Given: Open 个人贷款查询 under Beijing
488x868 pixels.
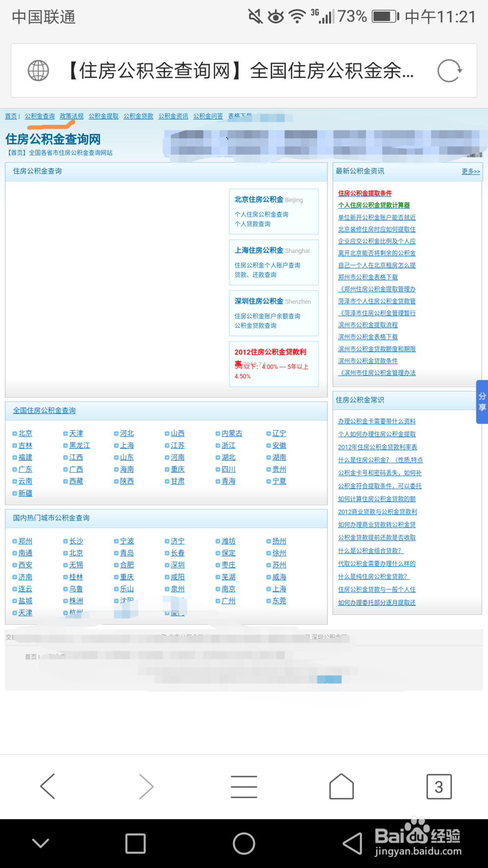Looking at the screenshot, I should click(x=252, y=224).
